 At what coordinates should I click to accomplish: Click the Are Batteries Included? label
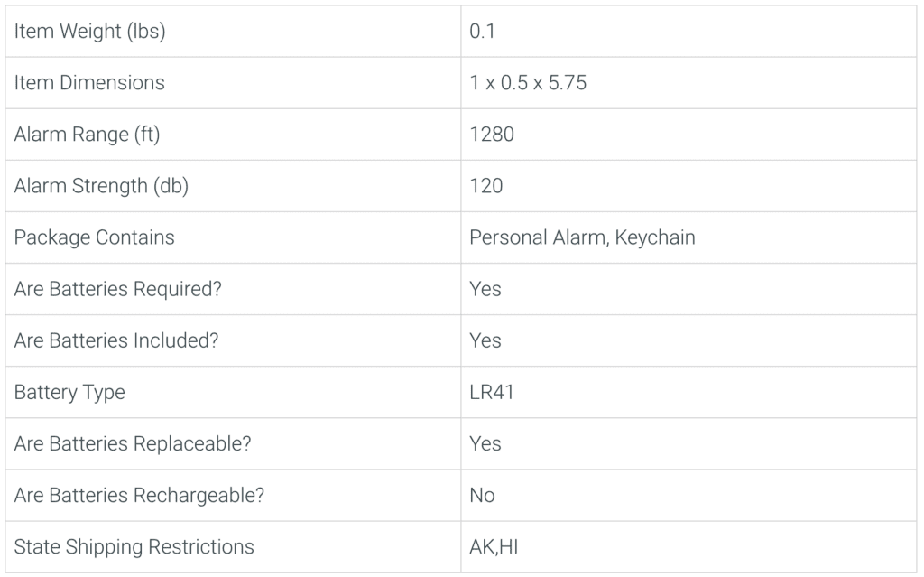pyautogui.click(x=116, y=340)
